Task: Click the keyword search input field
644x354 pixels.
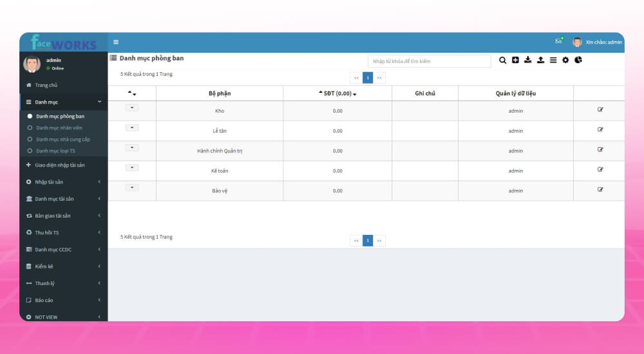Action: point(429,61)
